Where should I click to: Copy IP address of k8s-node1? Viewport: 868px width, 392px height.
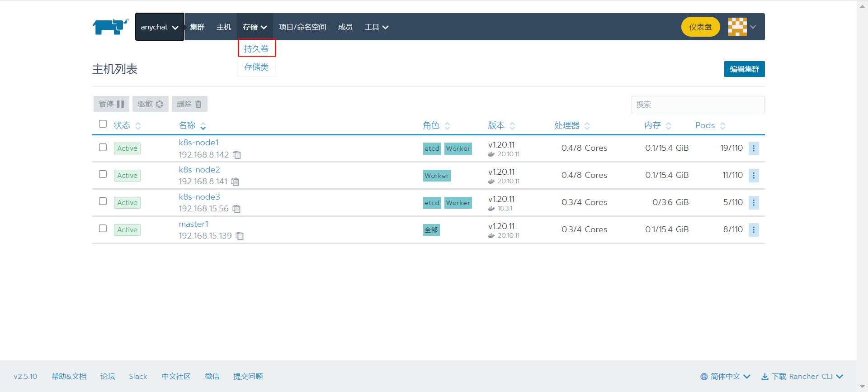tap(237, 155)
